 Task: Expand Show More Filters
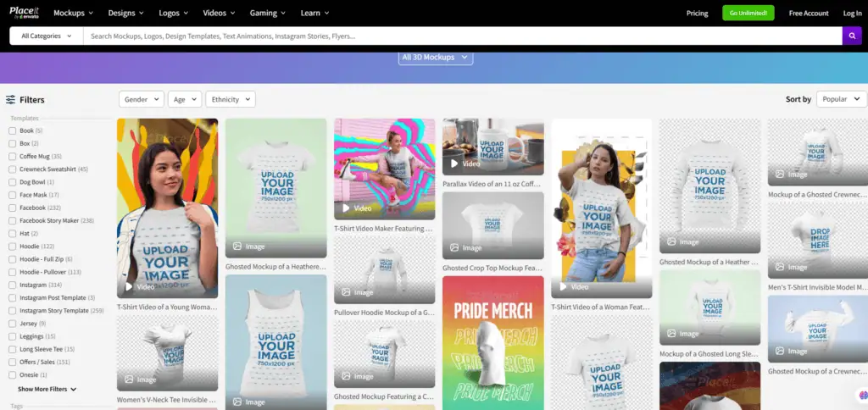tap(47, 389)
